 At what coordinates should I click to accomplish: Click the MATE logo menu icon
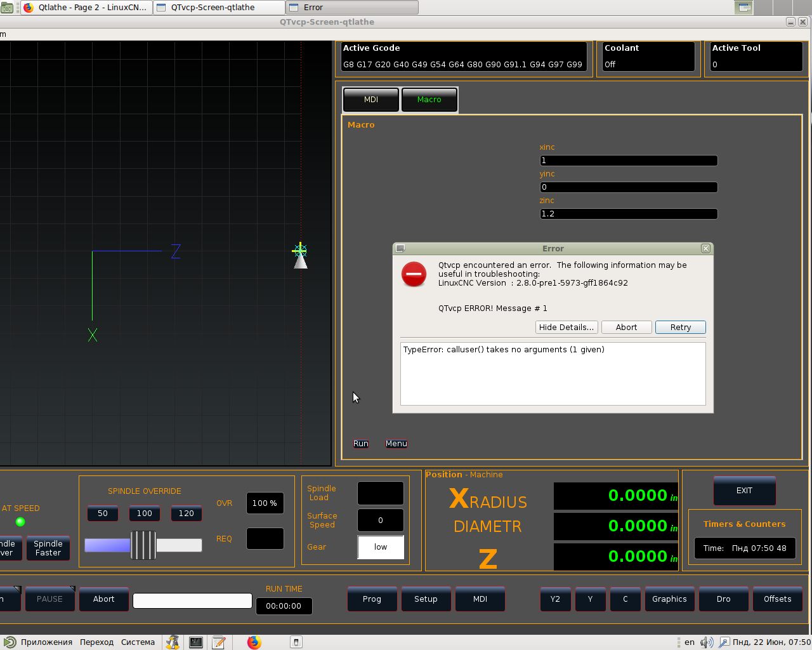point(10,642)
